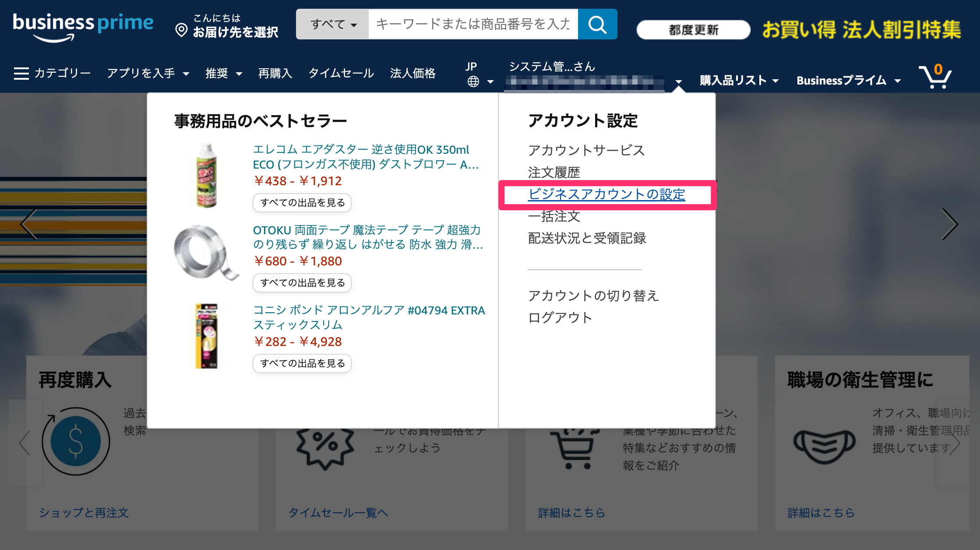The width and height of the screenshot is (980, 550).
Task: Click the 都度更新 pill button
Action: coord(693,30)
